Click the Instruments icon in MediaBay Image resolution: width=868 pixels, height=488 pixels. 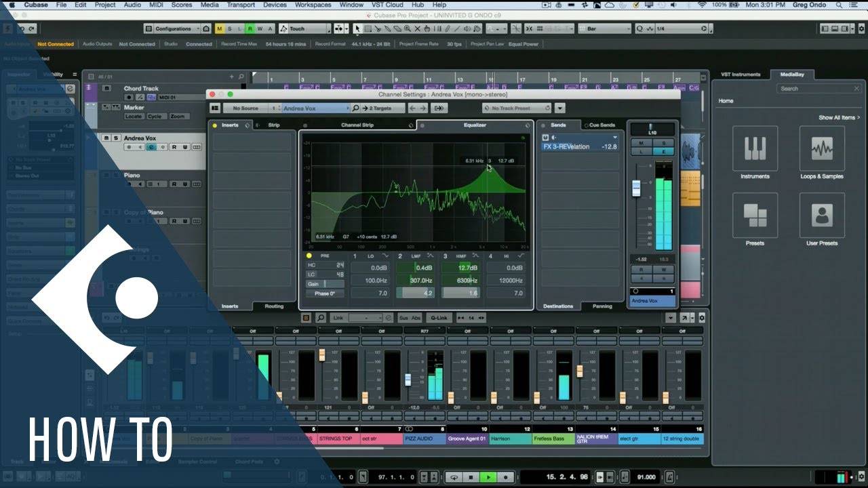tap(755, 148)
